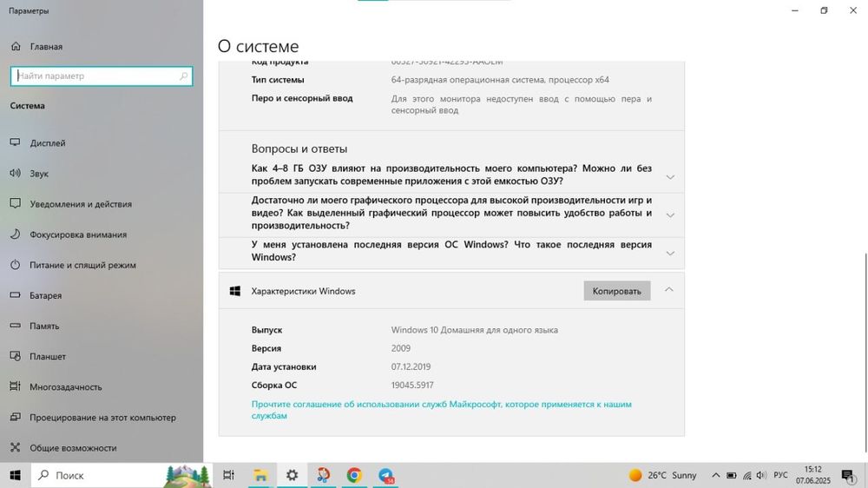Select the version value 2009
The height and width of the screenshot is (488, 868).
(x=401, y=348)
